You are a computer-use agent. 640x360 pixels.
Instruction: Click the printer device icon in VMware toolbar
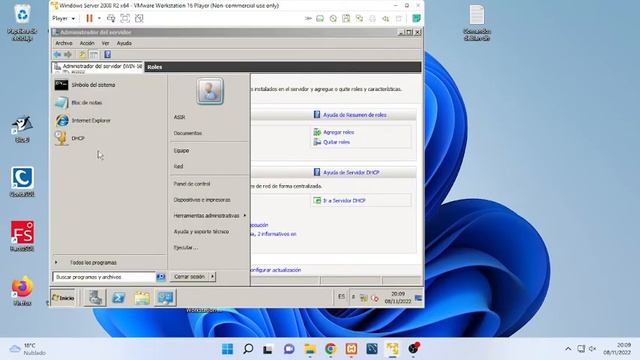(x=372, y=18)
